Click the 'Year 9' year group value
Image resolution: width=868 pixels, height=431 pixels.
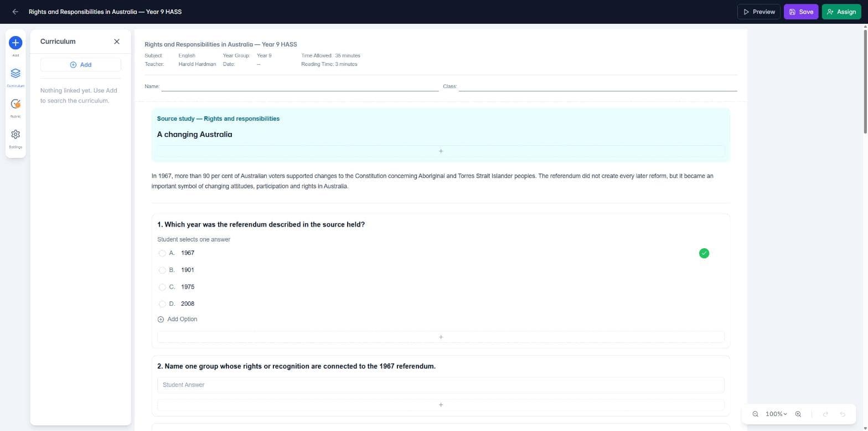[264, 55]
